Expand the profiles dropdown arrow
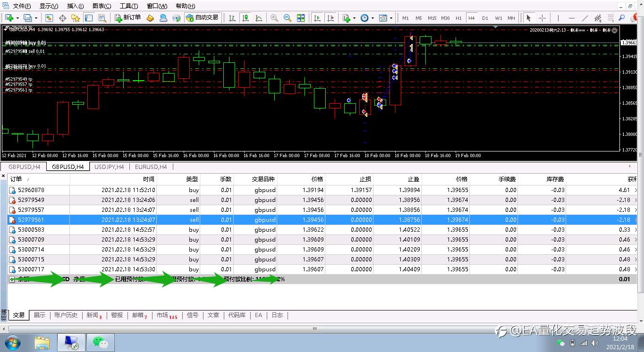The image size is (644, 352). point(36,18)
